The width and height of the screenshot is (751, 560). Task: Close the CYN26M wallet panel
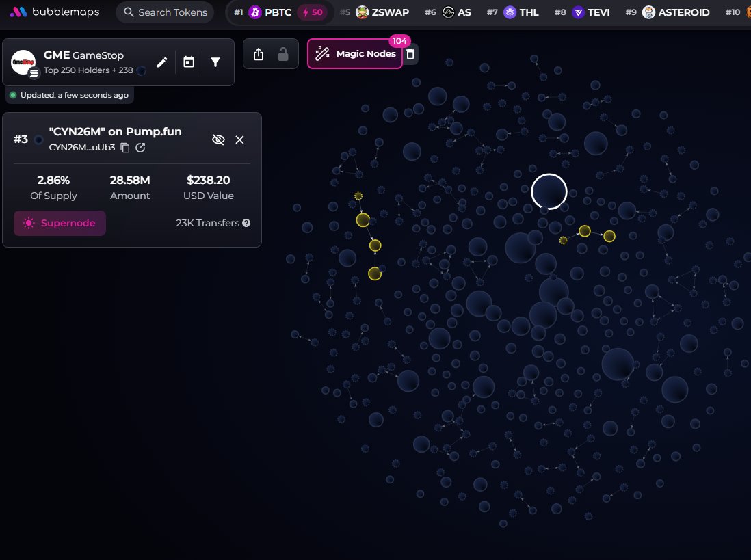click(x=239, y=139)
